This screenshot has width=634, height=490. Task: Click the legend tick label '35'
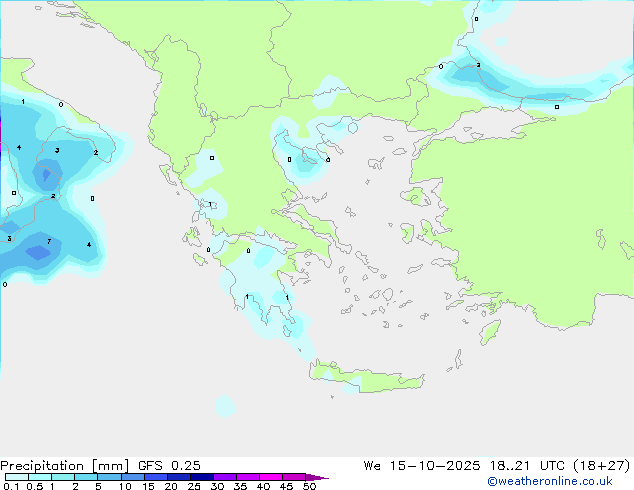[240, 486]
